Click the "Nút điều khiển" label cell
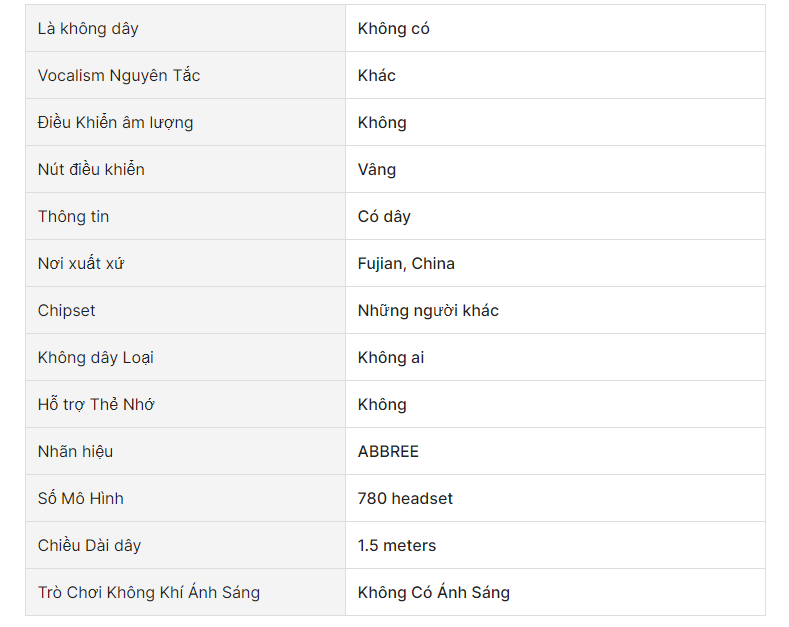The width and height of the screenshot is (789, 627). pos(91,170)
